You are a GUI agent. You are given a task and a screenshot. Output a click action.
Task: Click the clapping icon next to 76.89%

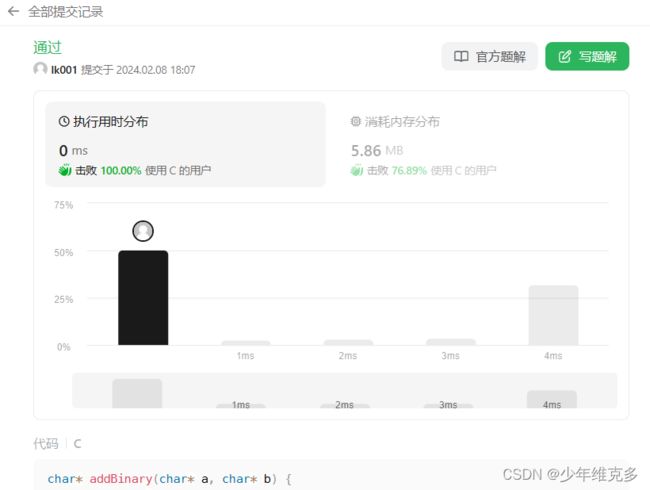click(357, 170)
